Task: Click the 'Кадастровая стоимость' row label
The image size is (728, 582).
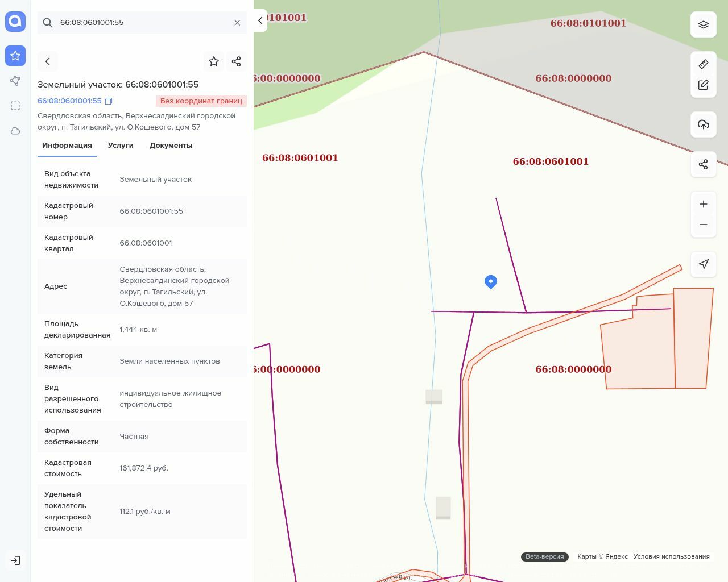Action: (x=68, y=468)
